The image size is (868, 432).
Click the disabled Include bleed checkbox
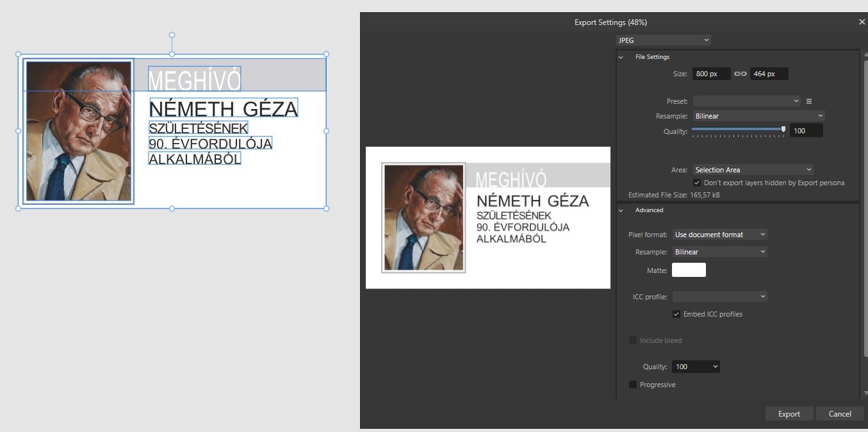click(x=633, y=340)
